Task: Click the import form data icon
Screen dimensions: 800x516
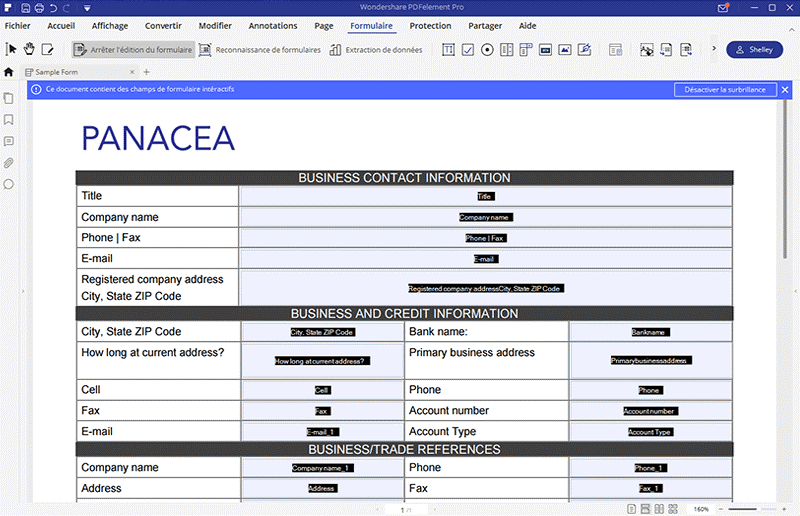Action: (x=666, y=50)
